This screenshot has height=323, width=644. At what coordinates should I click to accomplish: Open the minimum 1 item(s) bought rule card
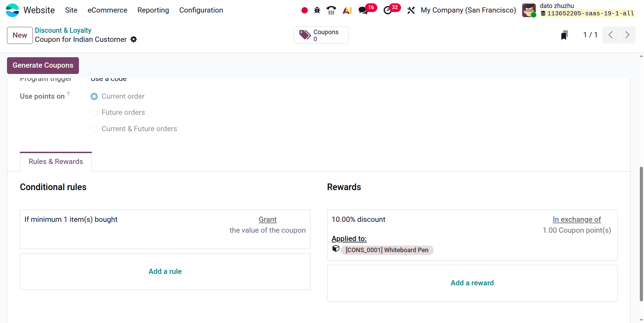[165, 229]
